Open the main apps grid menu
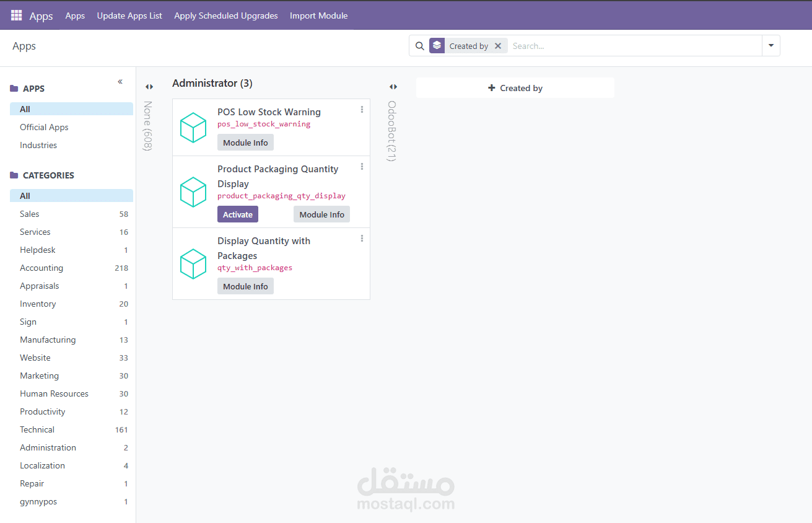Viewport: 812px width, 523px height. click(x=16, y=15)
